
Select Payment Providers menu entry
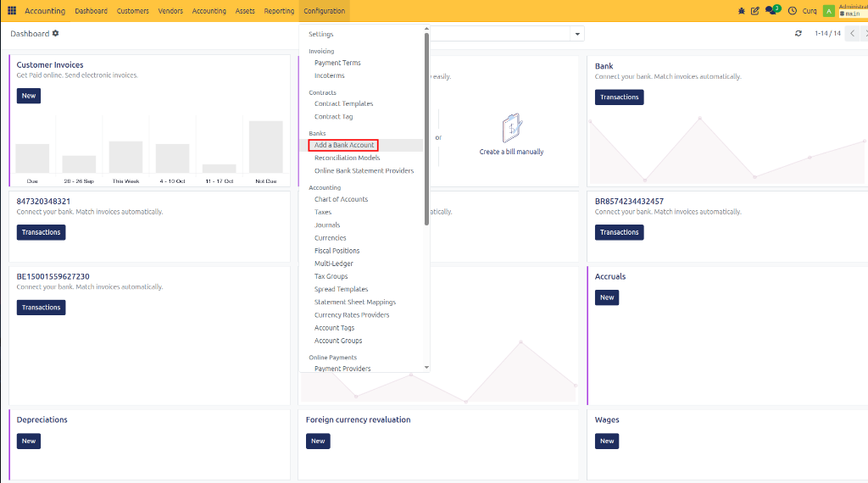pos(342,368)
